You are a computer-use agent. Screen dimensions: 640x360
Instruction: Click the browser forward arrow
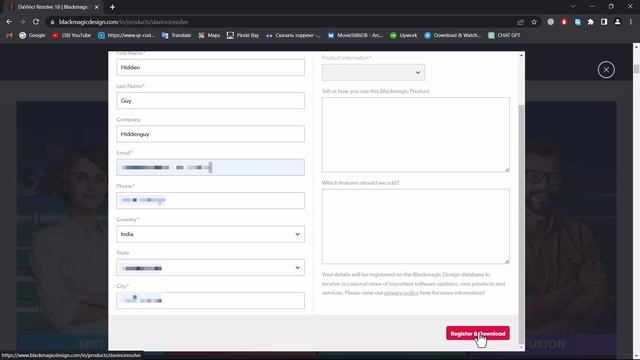coord(22,22)
